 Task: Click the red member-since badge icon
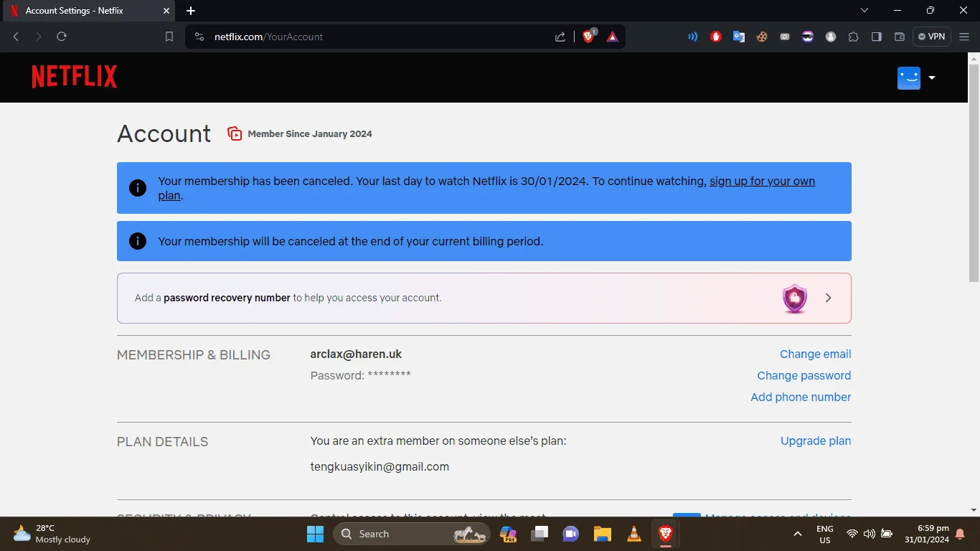tap(235, 133)
